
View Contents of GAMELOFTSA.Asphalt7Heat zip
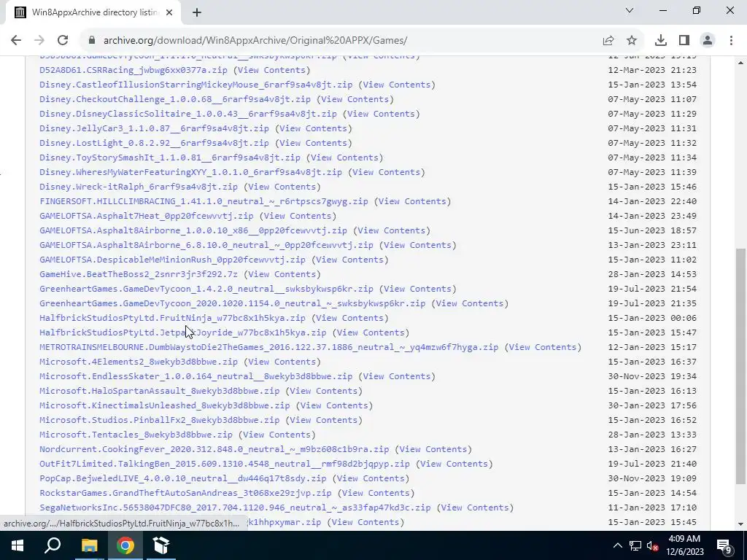coord(298,216)
